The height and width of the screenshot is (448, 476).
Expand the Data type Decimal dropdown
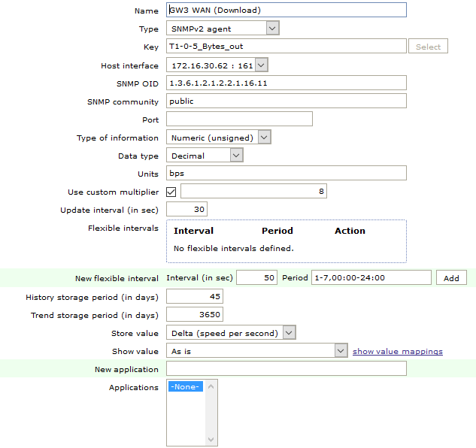205,156
